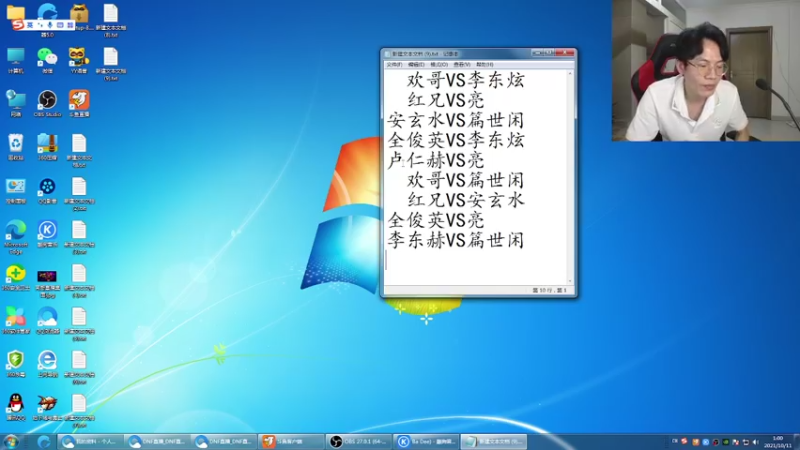Switch to the Notepad taskbar button
Viewport: 800px width, 450px height.
(494, 442)
